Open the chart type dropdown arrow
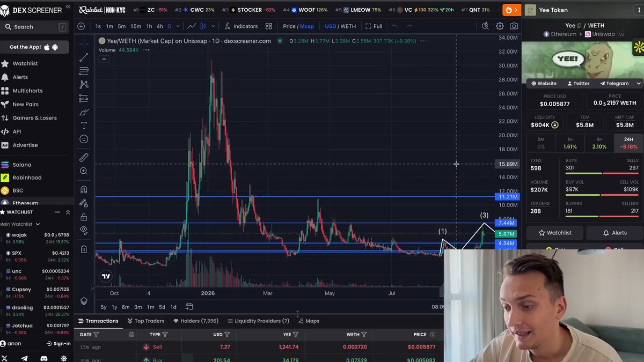Viewport: 644px width, 362px height. click(213, 26)
